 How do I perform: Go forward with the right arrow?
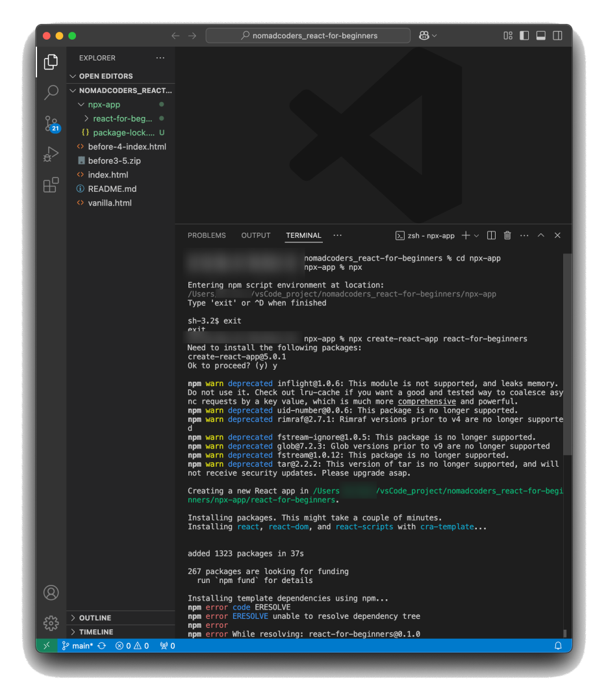point(192,36)
